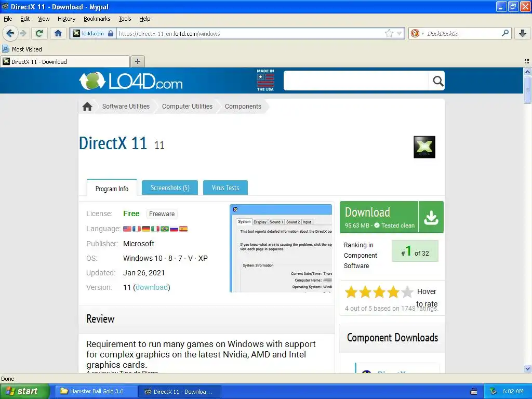Rate one star with the first star
This screenshot has width=532, height=399.
[351, 292]
